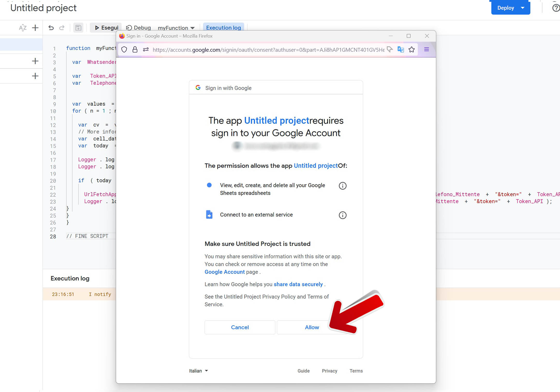The image size is (560, 392).
Task: Open the Google Account link
Action: 224,272
